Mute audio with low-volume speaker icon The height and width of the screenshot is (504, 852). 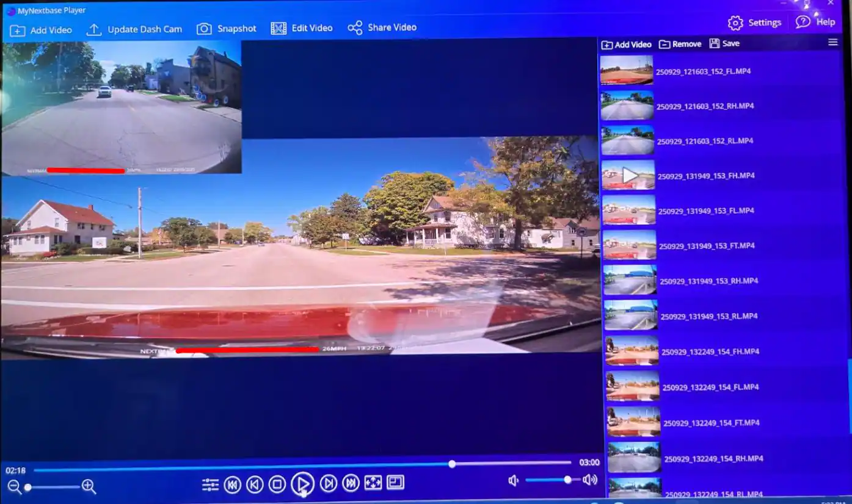pyautogui.click(x=513, y=481)
